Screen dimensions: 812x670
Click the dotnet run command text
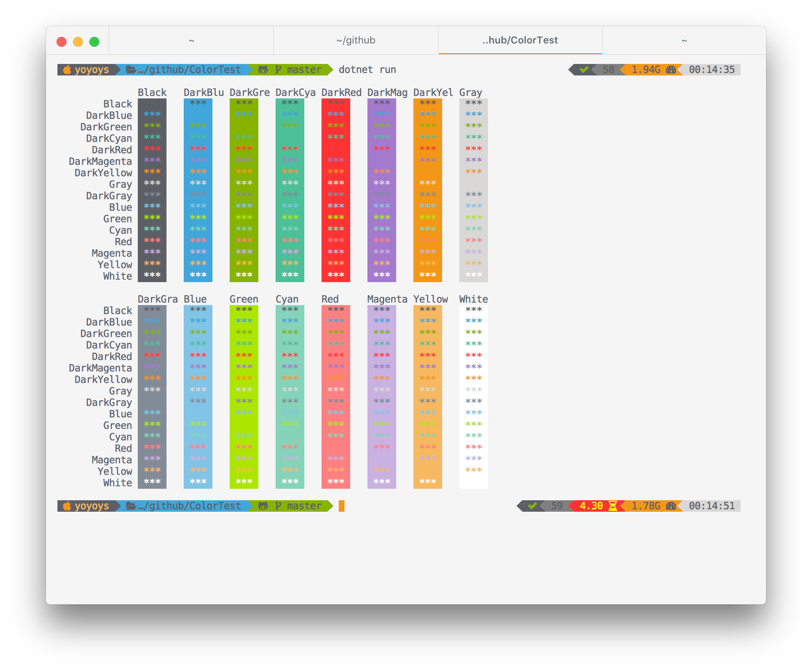coord(367,70)
